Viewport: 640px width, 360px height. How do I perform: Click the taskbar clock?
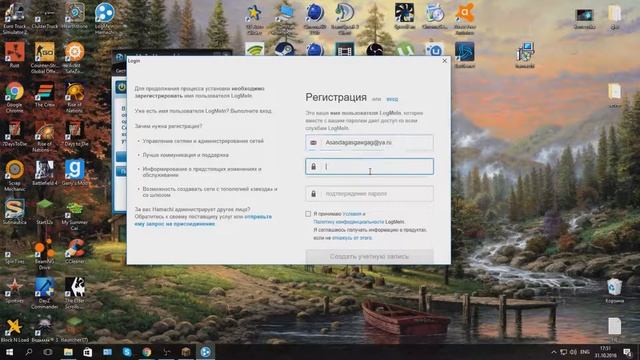tap(605, 352)
